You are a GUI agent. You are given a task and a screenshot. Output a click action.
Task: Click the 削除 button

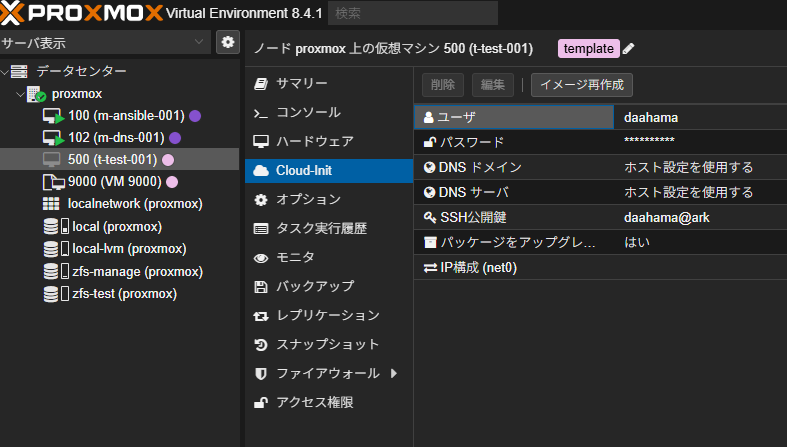click(x=443, y=85)
